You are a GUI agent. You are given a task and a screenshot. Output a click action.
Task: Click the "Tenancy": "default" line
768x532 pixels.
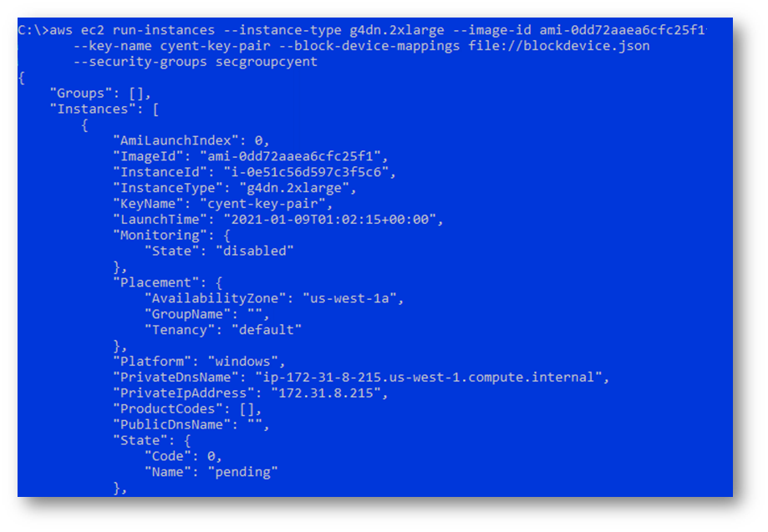pos(223,330)
